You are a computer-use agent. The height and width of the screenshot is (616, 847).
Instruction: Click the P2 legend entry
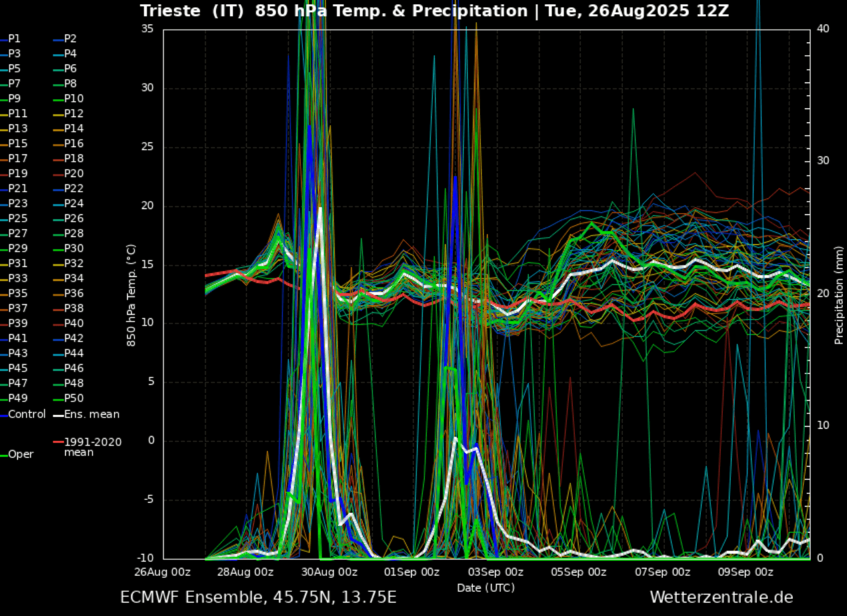[65, 39]
